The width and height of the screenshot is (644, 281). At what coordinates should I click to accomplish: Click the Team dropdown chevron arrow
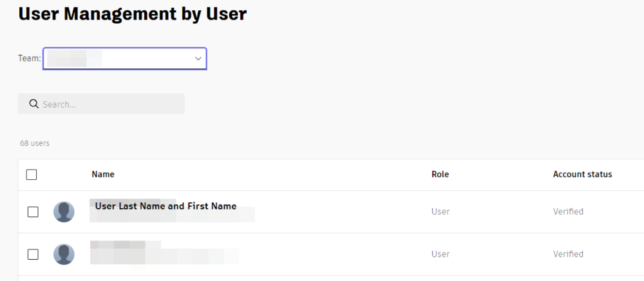tap(198, 59)
